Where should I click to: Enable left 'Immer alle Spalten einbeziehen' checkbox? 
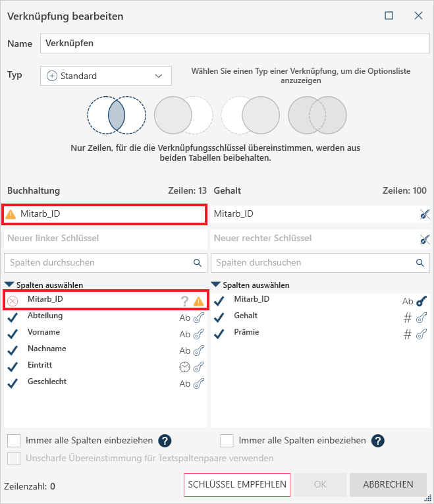[x=13, y=441]
